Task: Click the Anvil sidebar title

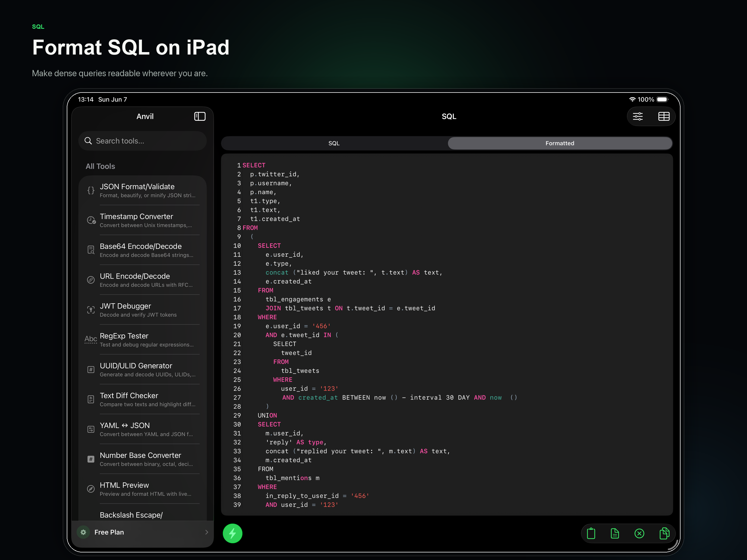Action: click(x=145, y=116)
